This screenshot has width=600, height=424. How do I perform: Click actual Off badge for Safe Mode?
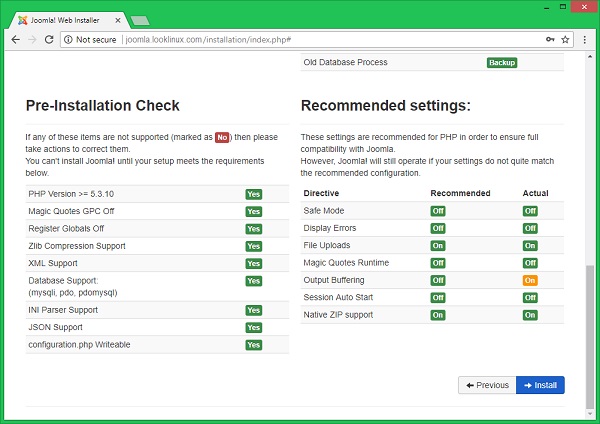[530, 211]
